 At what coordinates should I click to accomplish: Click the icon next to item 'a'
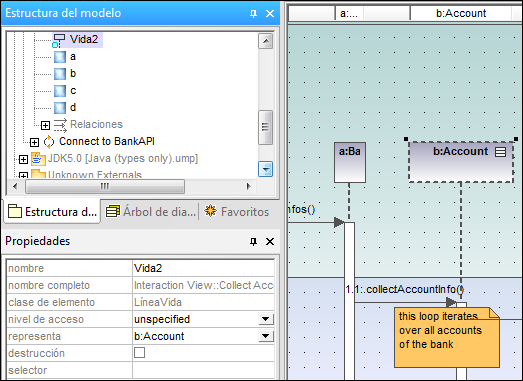tap(60, 57)
